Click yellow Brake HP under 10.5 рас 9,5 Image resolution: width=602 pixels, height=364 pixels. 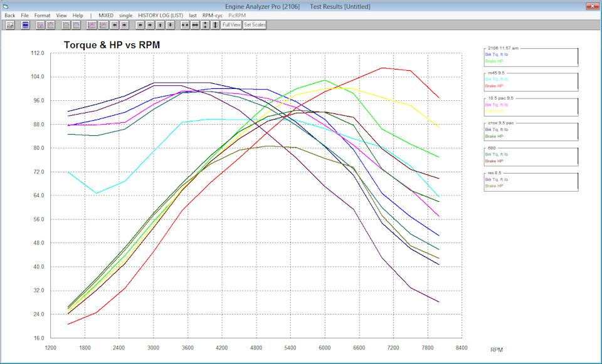tap(494, 112)
